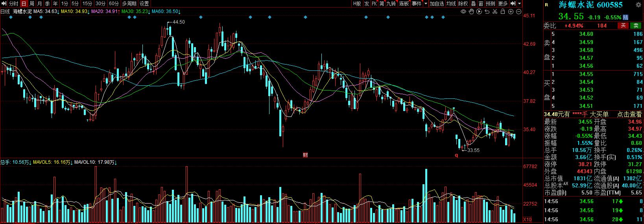Click the MA5: 34.63 indicator label
Screen dimensions: 644x224
click(46, 11)
